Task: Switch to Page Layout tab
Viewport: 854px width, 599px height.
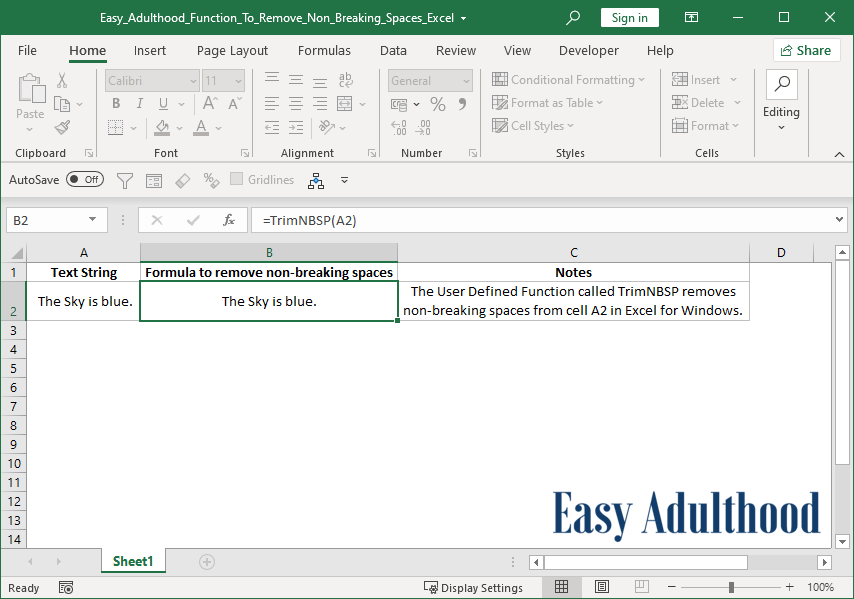Action: point(233,51)
